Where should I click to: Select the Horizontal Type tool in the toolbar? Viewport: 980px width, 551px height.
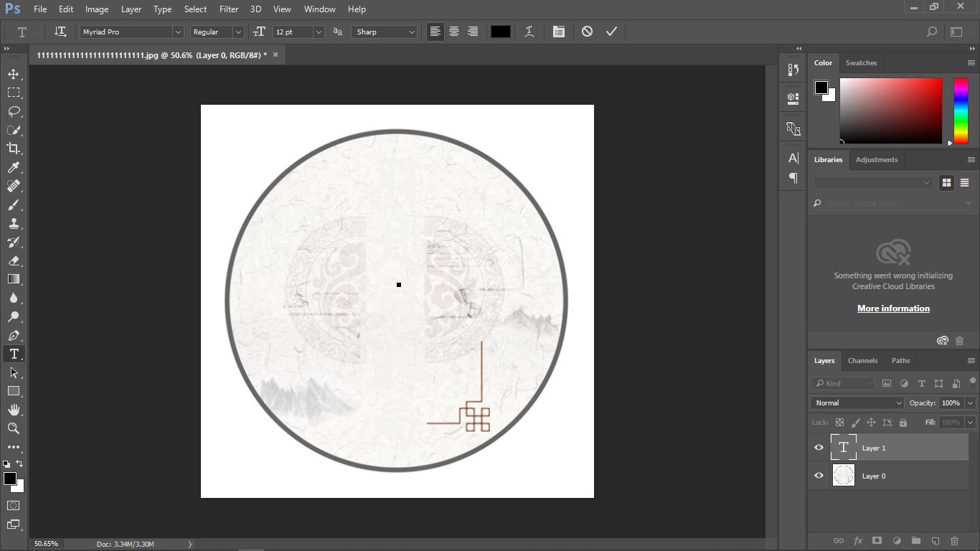(x=13, y=354)
